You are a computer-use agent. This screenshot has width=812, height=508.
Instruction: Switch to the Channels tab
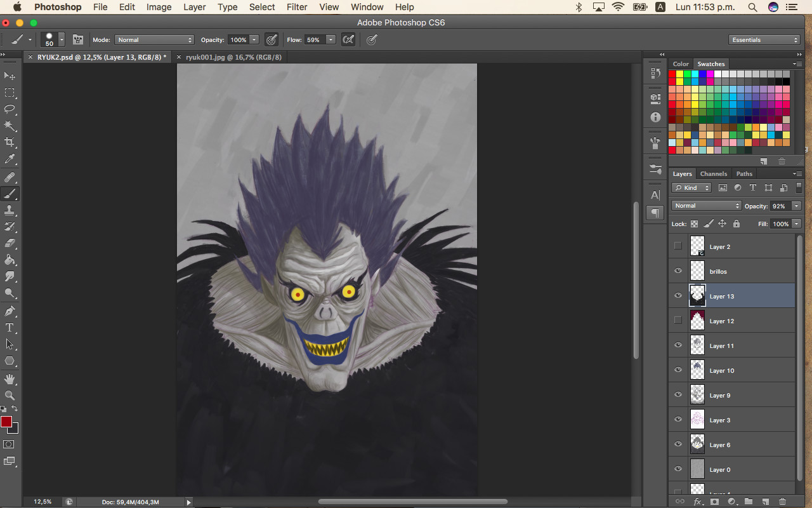714,173
